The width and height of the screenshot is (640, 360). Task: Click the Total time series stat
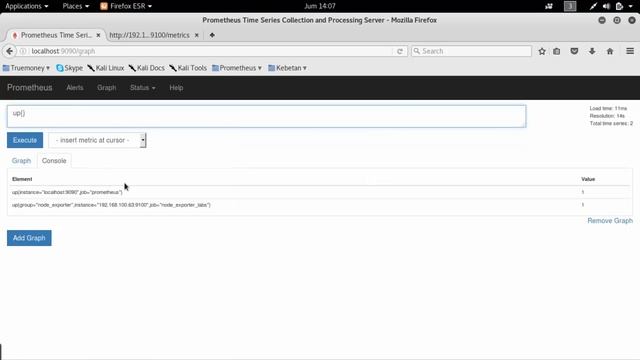[611, 123]
